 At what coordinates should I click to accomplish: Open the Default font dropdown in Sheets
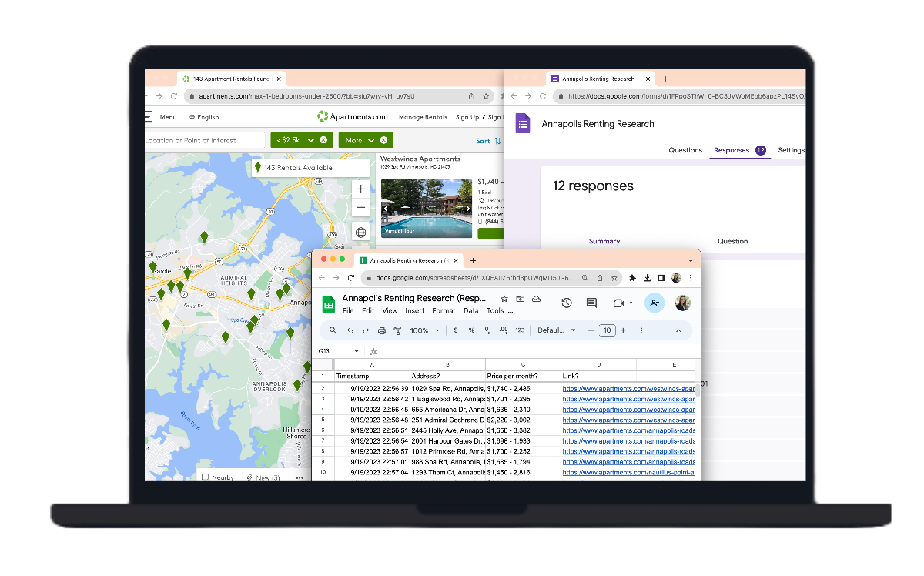(556, 330)
